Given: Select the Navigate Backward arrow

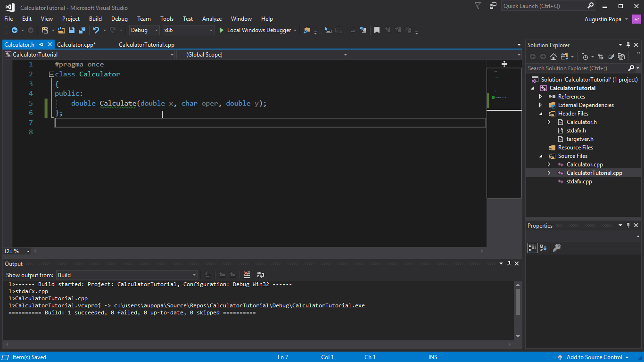Looking at the screenshot, I should [x=14, y=30].
